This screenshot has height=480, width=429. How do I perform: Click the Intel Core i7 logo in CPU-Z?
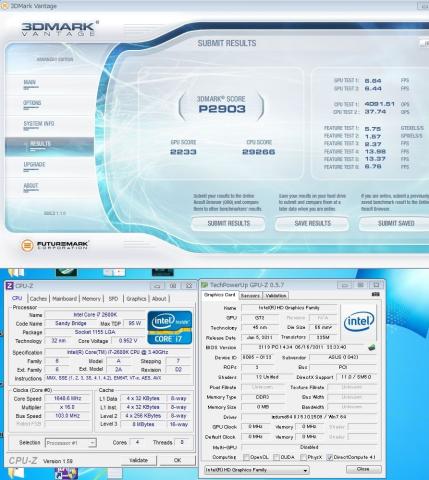170,327
